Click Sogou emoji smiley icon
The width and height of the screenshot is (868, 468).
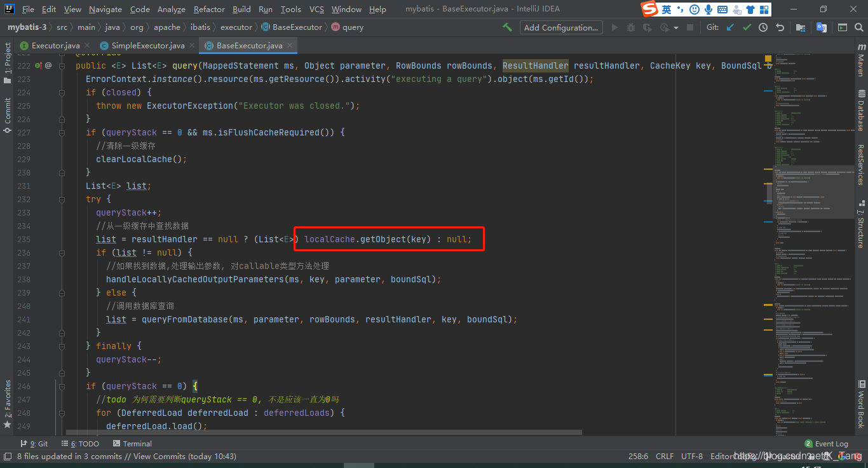[x=695, y=10]
